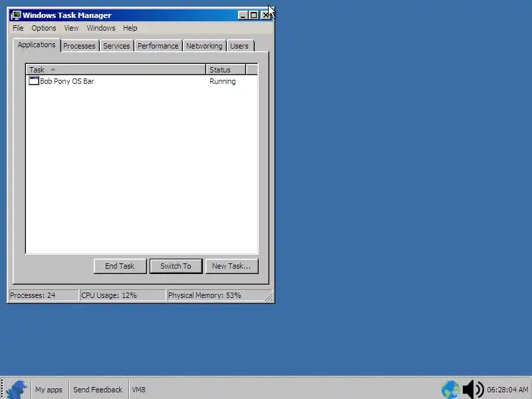
Task: Switch to the Processes tab
Action: click(x=79, y=46)
